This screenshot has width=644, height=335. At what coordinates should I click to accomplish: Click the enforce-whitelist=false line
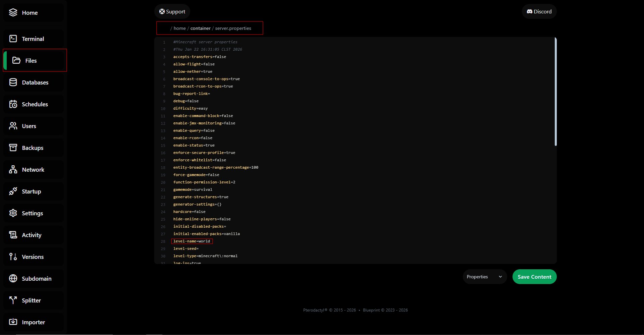coord(200,160)
